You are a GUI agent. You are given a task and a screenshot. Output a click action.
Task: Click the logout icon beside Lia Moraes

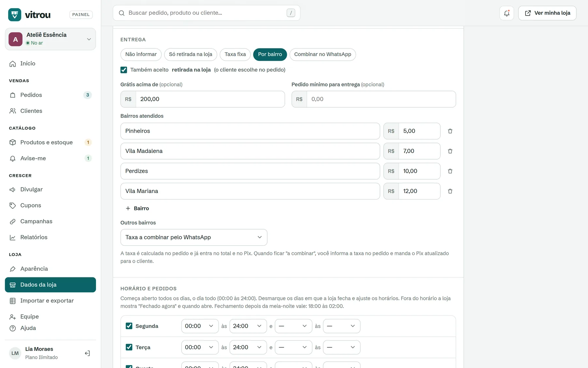(87, 353)
